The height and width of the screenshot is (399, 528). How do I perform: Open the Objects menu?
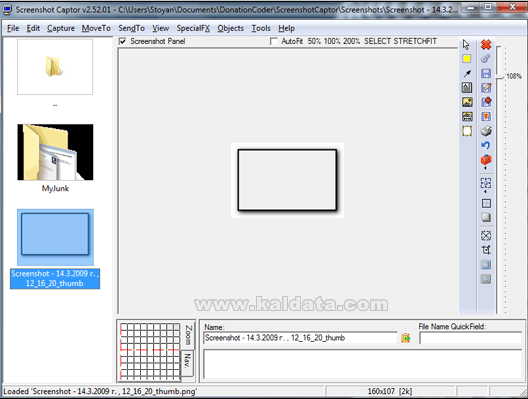(x=230, y=28)
